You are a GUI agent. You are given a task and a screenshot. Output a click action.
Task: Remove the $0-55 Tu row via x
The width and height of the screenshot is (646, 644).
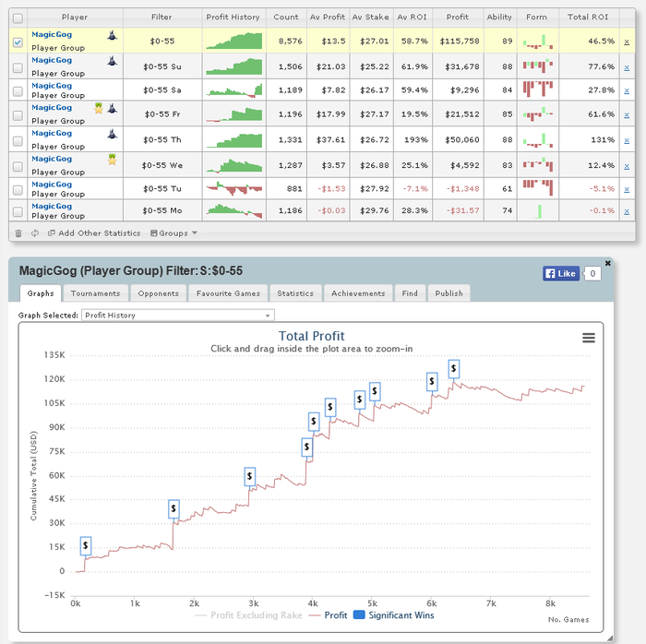point(627,189)
